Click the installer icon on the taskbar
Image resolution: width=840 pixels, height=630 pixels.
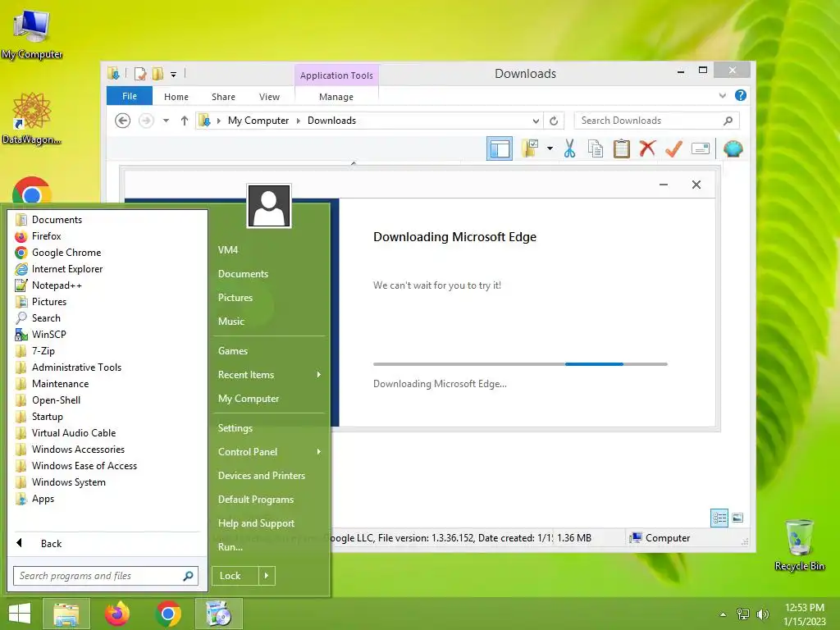218,614
